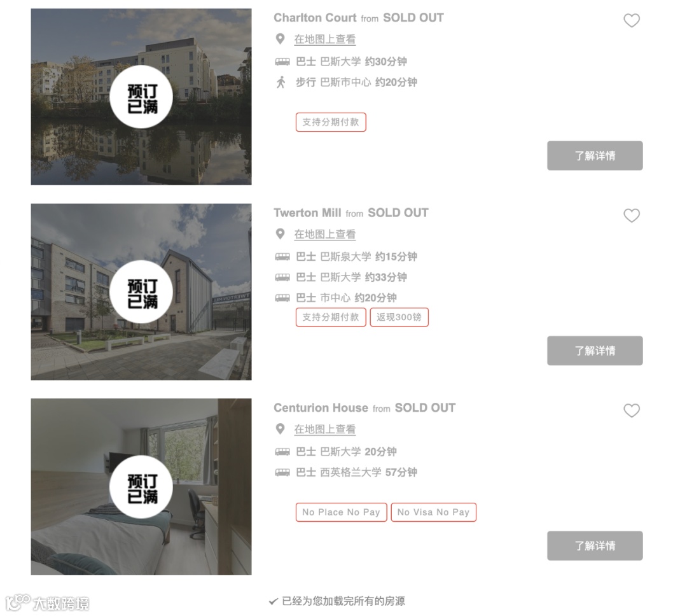The height and width of the screenshot is (616, 687).
Task: Open 在地图上查看 link for Centurion House
Action: coord(324,429)
